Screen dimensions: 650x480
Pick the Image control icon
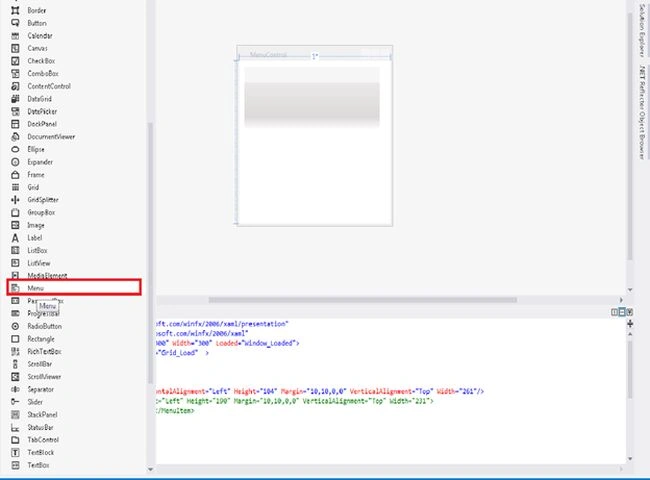15,225
